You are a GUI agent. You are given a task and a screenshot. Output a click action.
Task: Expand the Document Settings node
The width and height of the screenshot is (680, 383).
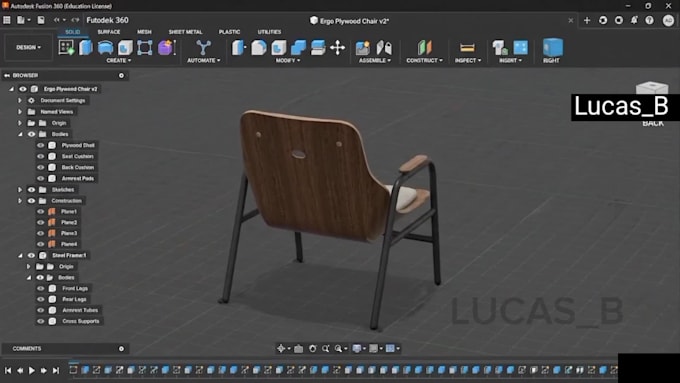point(20,101)
